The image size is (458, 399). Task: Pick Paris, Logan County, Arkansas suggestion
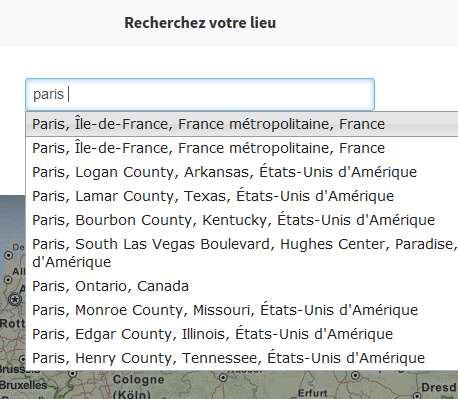tap(242, 172)
